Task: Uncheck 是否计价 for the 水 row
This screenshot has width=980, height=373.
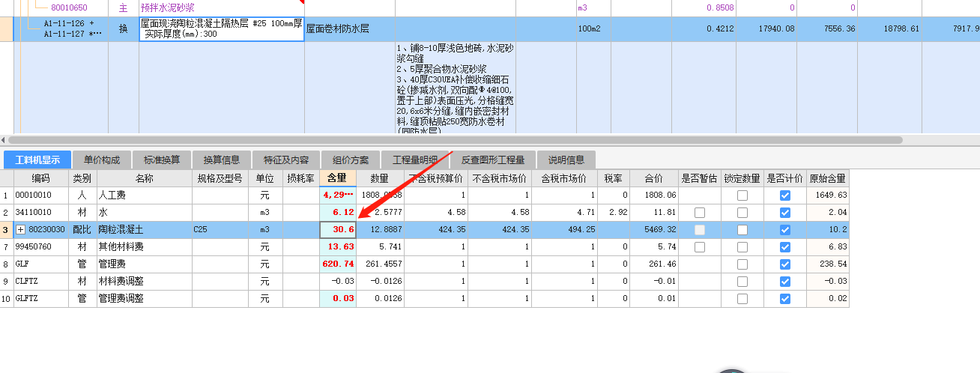Action: [784, 212]
